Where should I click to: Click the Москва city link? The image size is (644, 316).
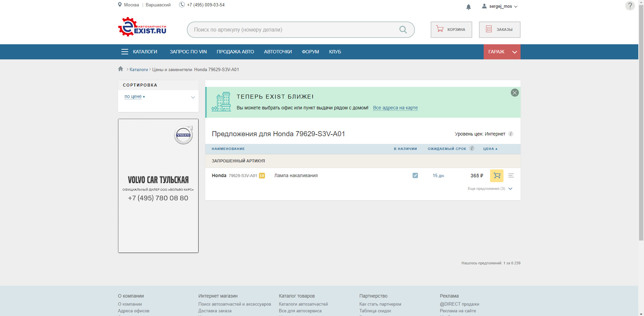pos(131,5)
